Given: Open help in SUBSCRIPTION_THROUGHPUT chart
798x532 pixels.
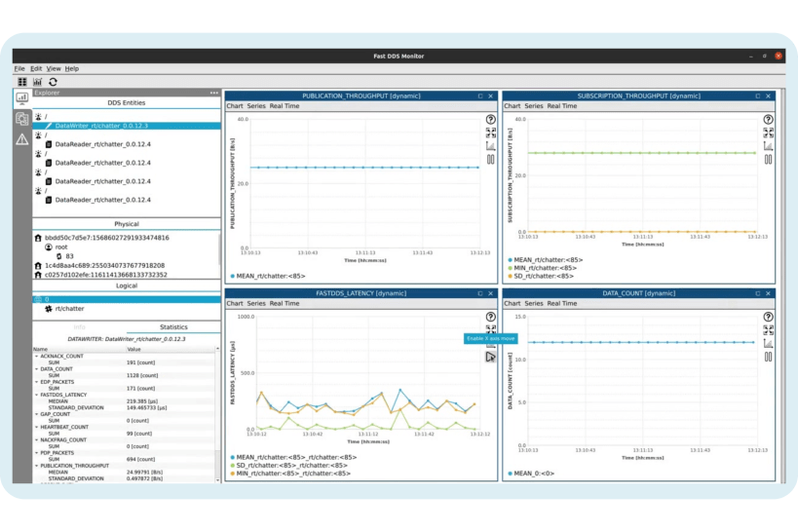Looking at the screenshot, I should pyautogui.click(x=769, y=120).
